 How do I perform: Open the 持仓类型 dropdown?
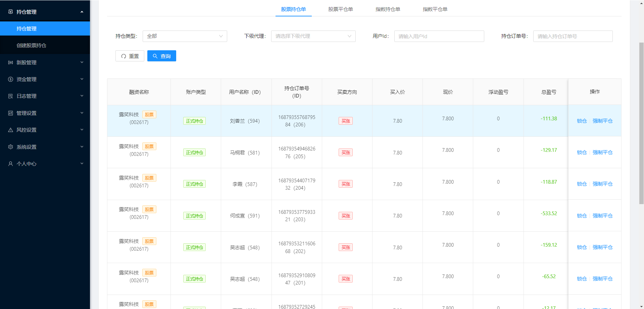pyautogui.click(x=185, y=36)
